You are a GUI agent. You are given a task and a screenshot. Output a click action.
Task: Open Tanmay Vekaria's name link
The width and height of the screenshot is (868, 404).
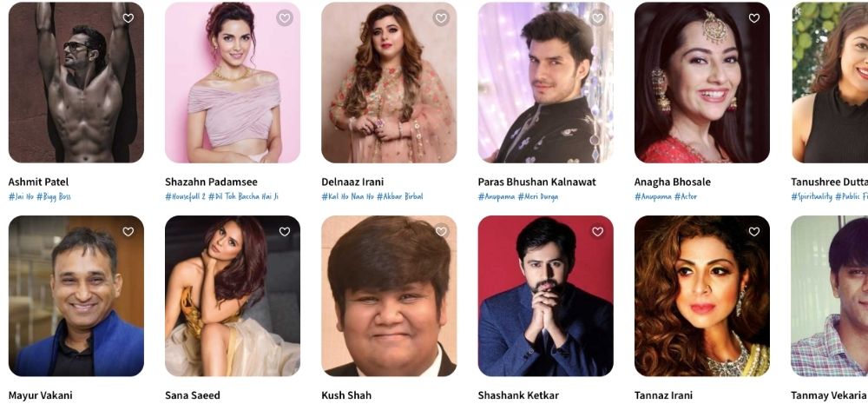(829, 395)
